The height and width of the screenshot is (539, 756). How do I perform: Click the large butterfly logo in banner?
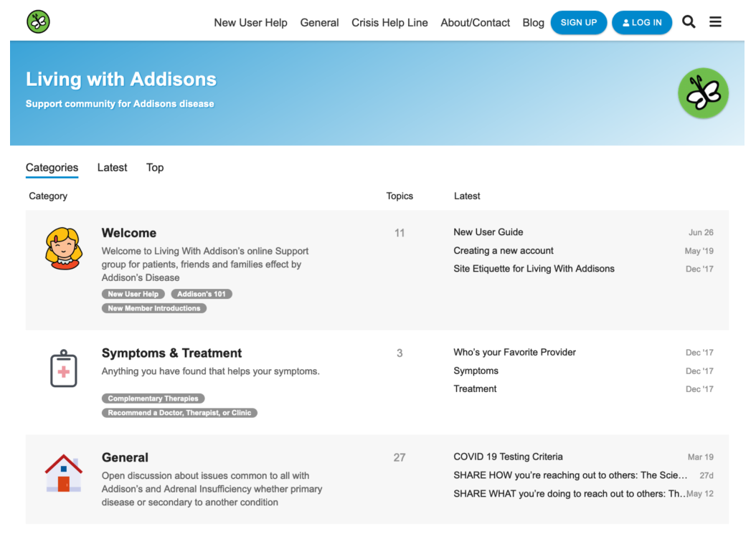pyautogui.click(x=703, y=93)
